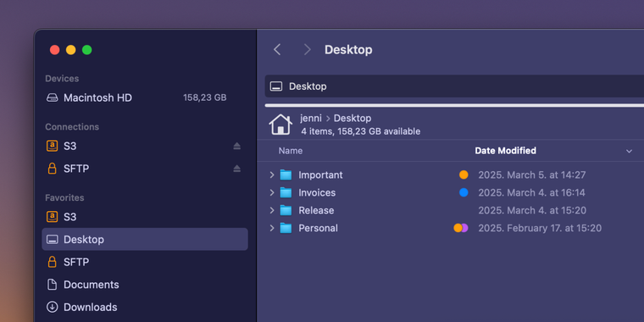Click the blue tag on Invoices
Viewport: 644px width, 322px height.
pos(464,192)
